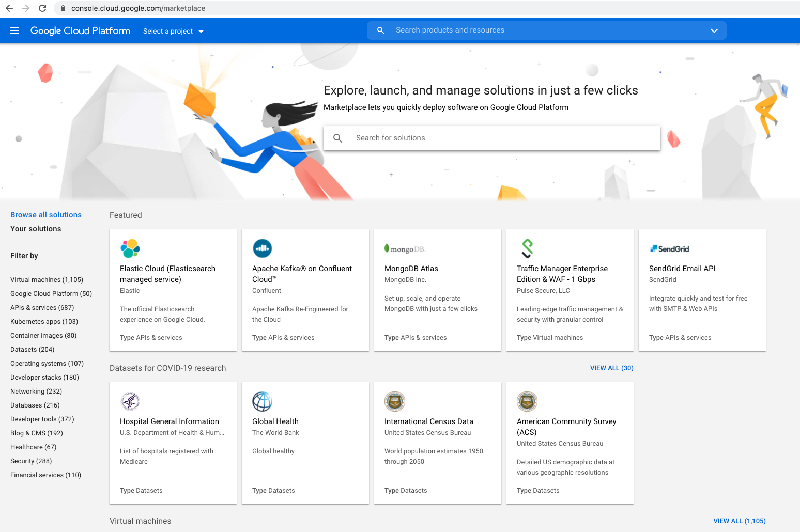
Task: Open Your solutions
Action: pyautogui.click(x=36, y=229)
